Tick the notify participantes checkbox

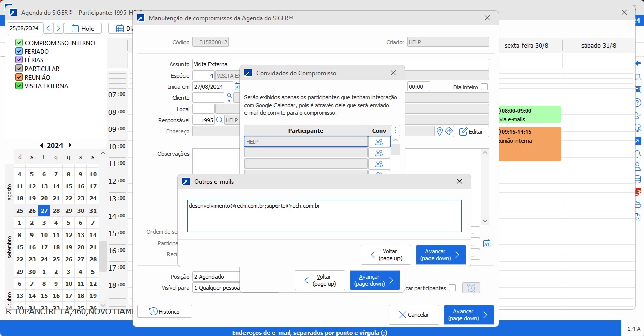point(452,288)
